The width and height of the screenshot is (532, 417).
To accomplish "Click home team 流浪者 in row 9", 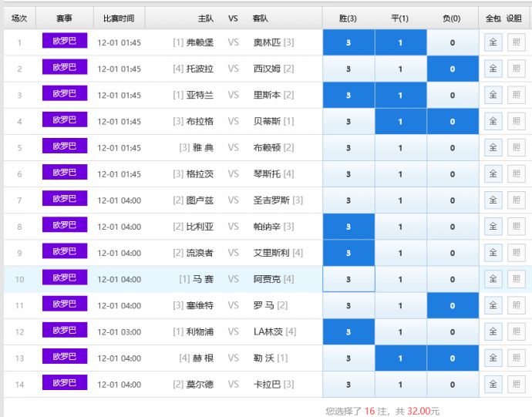I will click(200, 253).
